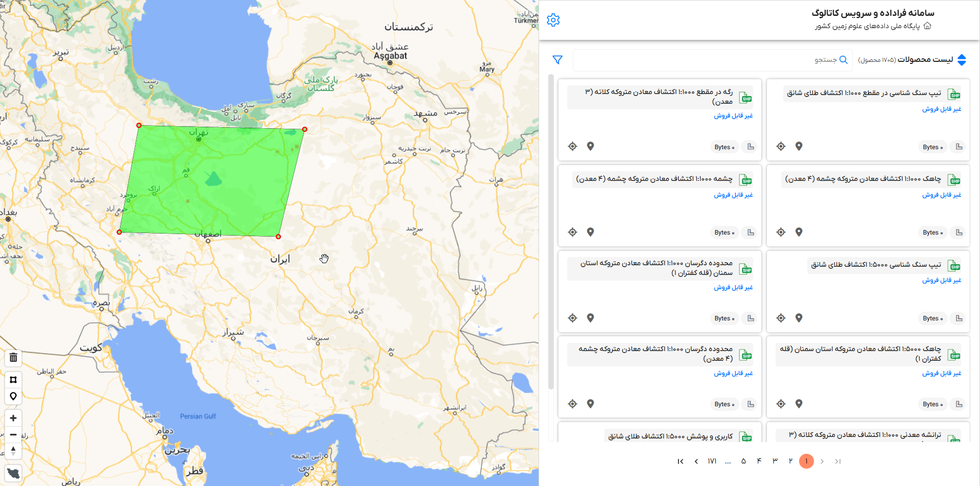Viewport: 980px width, 486px height.
Task: Jump to final page with skip-to-end arrow
Action: pos(680,461)
